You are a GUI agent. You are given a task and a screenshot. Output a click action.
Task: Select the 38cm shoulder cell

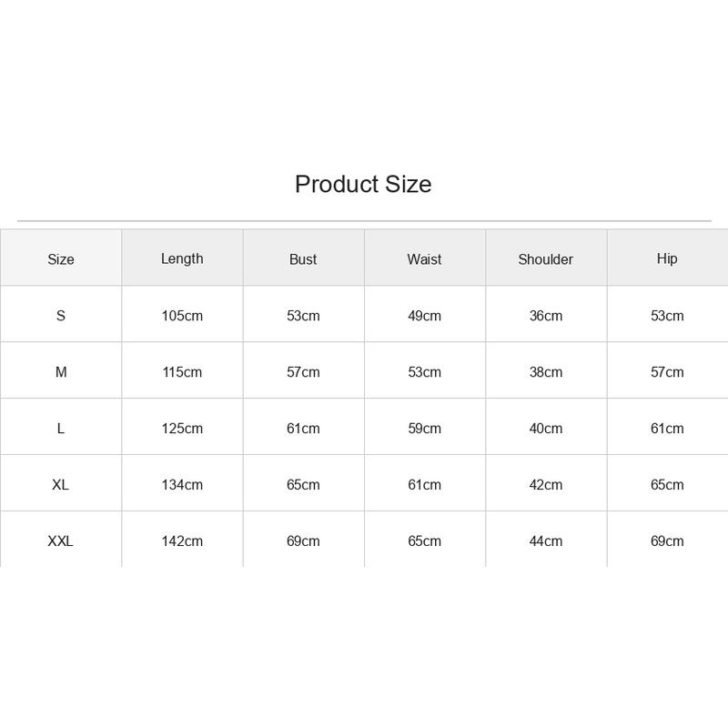tap(545, 372)
